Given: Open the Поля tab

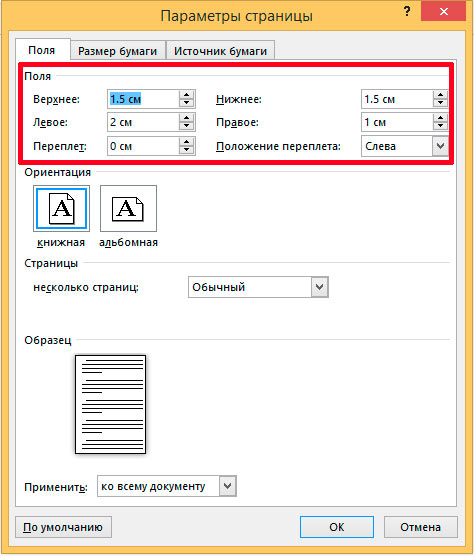Looking at the screenshot, I should pos(42,50).
